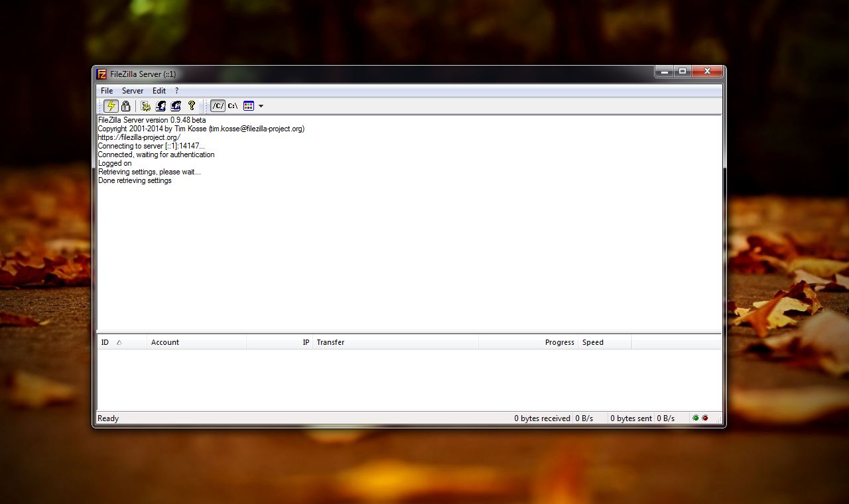Click the padlock lock-server icon

tap(126, 106)
